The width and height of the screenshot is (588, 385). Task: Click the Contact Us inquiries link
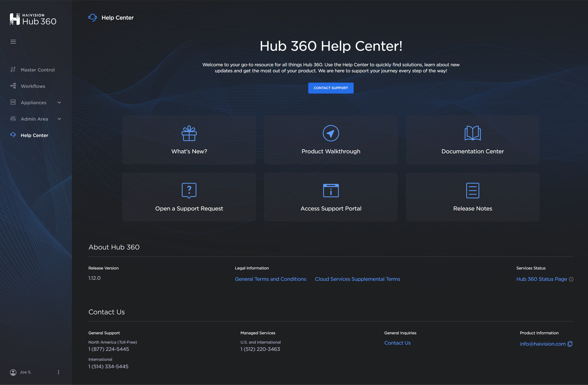pos(398,343)
